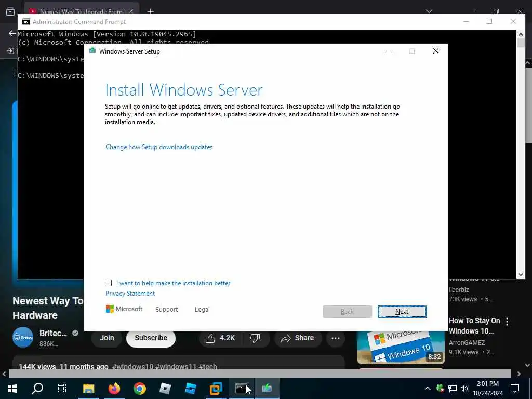Open a new browser tab
This screenshot has width=532, height=399.
tap(150, 11)
